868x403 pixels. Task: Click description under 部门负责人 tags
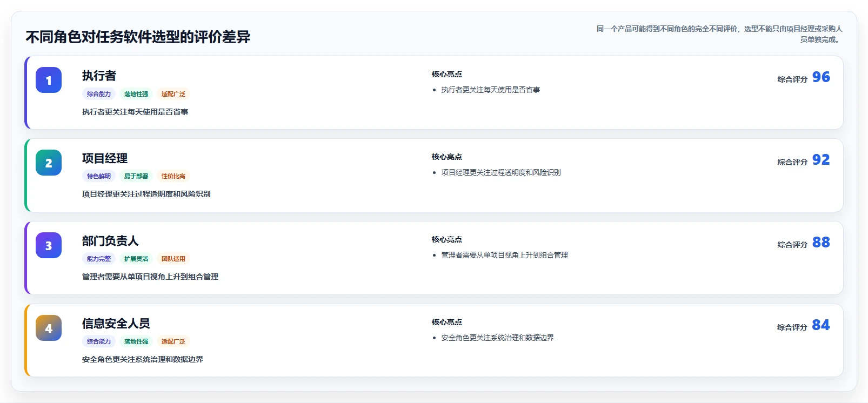[x=150, y=277]
